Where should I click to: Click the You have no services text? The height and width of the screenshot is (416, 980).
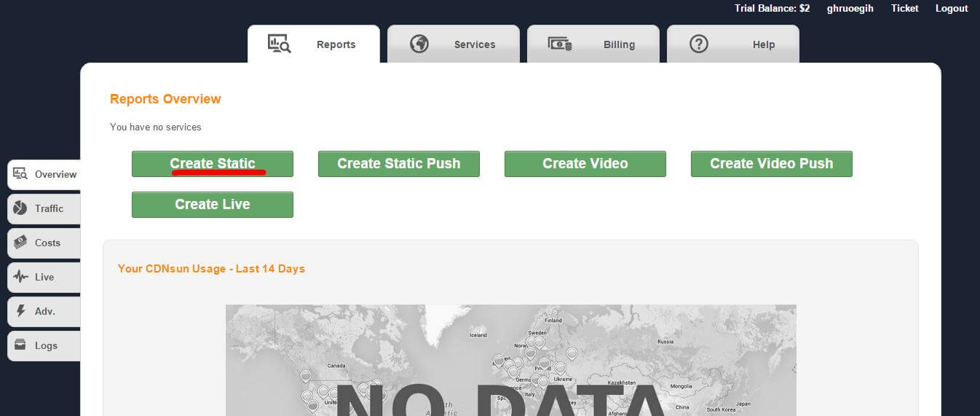click(156, 127)
